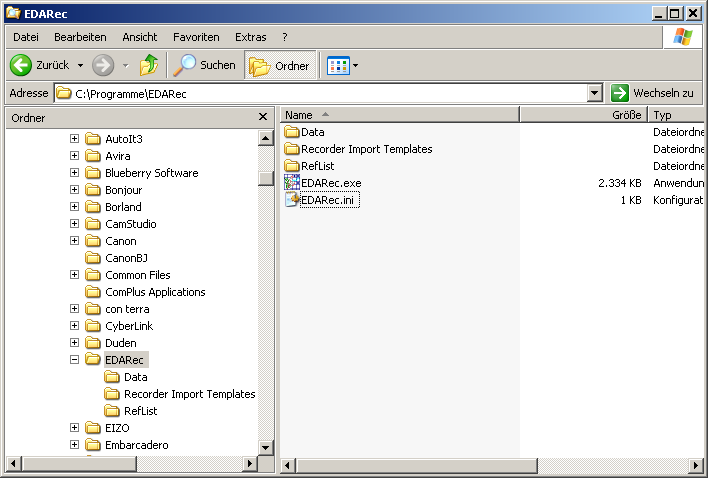Click the EDARec title bar folder icon
This screenshot has height=478, width=708.
tap(13, 13)
